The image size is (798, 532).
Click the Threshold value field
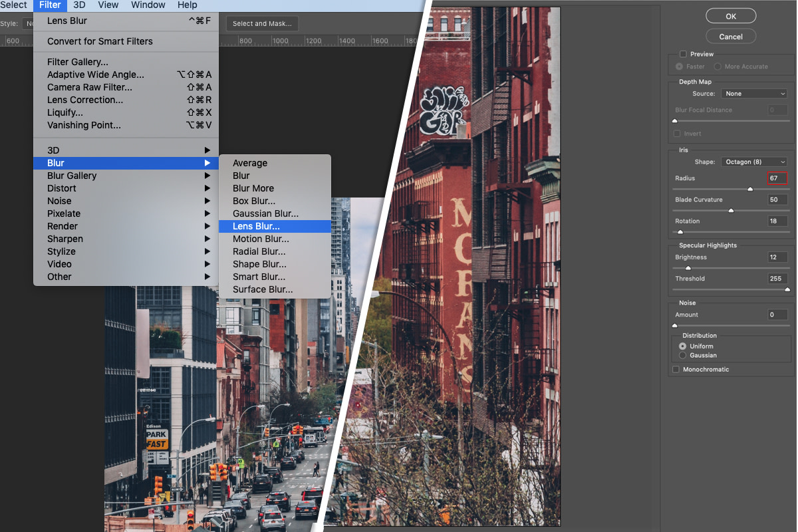pyautogui.click(x=777, y=279)
